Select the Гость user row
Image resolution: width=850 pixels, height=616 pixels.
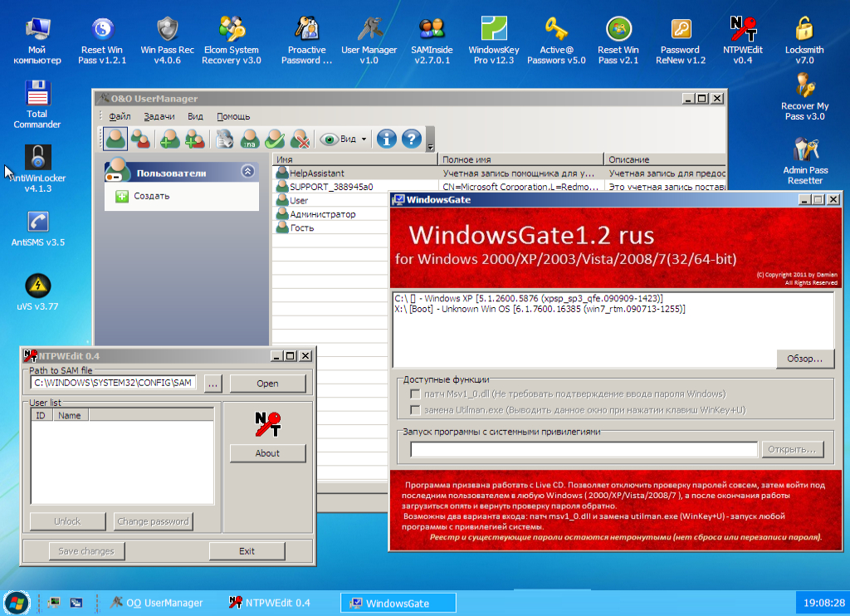(331, 227)
